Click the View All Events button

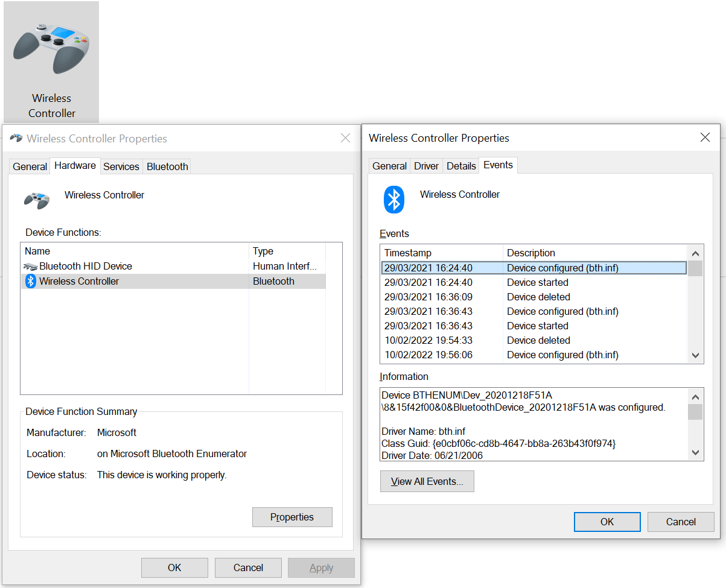tap(427, 481)
